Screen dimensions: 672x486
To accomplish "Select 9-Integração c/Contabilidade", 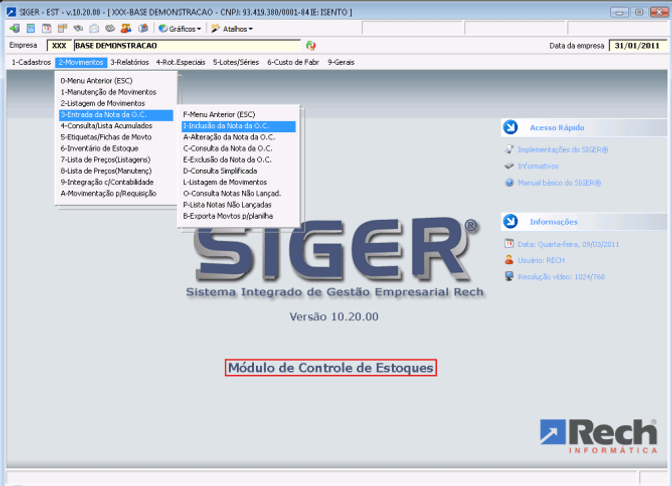I will 116,182.
